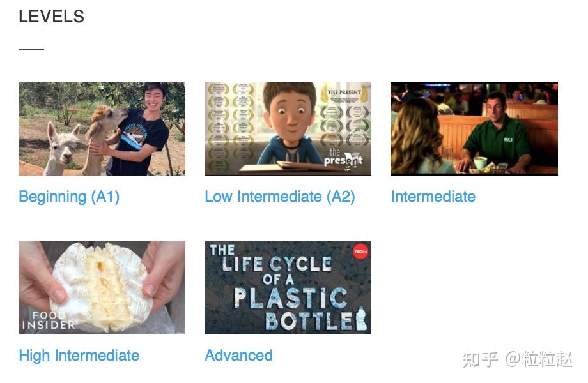Click the LEVELS section heading

51,17
